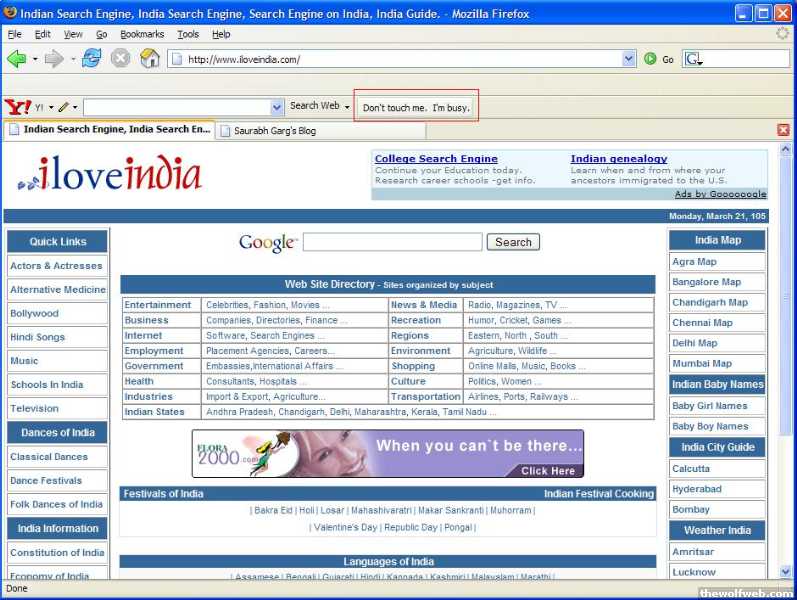Expand the Yahoo search box dropdown
This screenshot has width=797, height=600.
[x=277, y=107]
